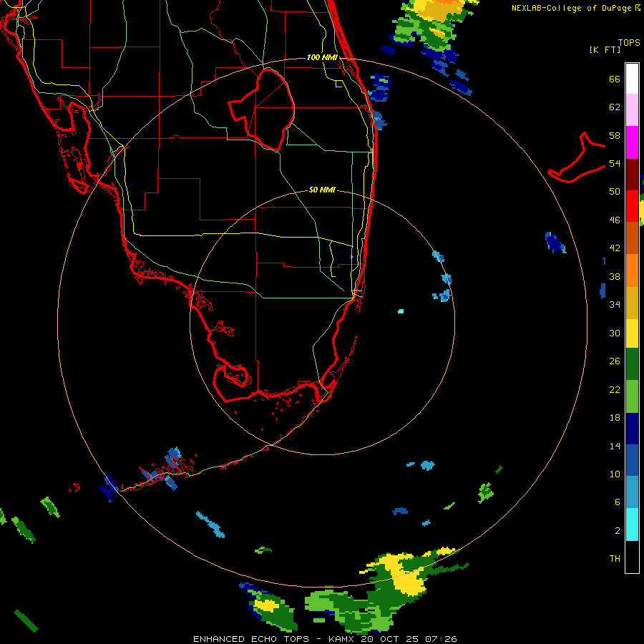Screen dimensions: 644x644
Task: Click the white swatch in the tops legend
Action: 632,79
